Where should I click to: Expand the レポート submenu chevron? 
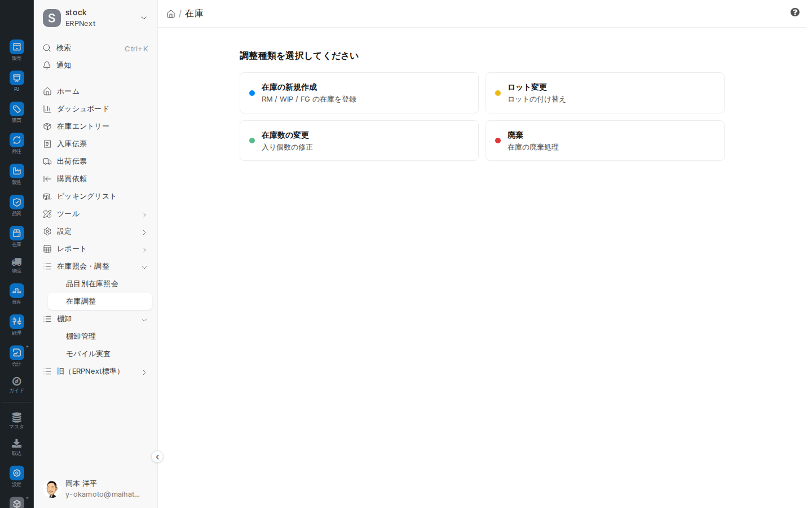point(144,250)
